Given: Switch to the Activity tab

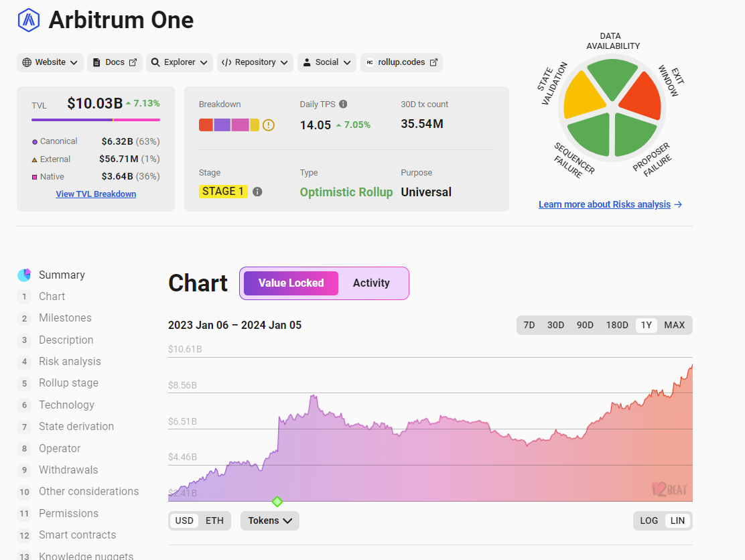Looking at the screenshot, I should (x=371, y=283).
